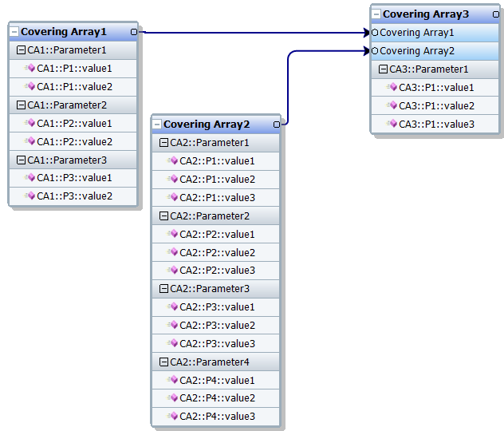Viewport: 504px width, 431px height.
Task: Click the diamond icon of CA2::P3::value1
Action: coord(173,306)
